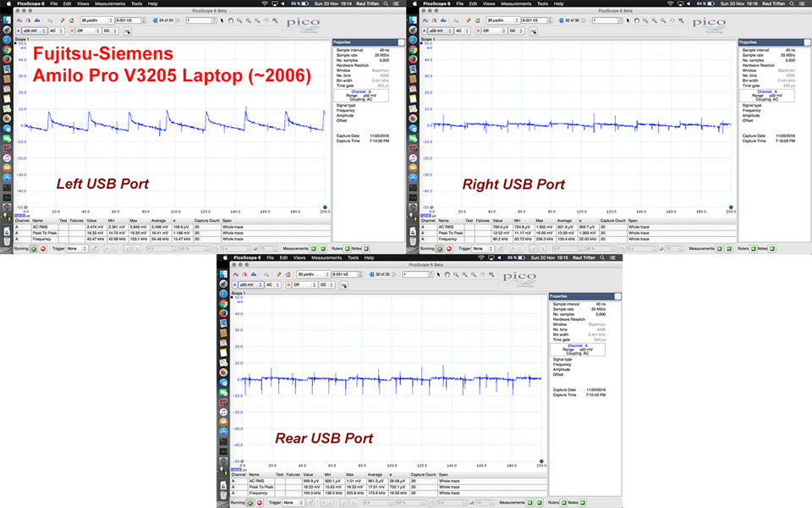Click Auto setup lightning icon, Rear USB window

click(x=279, y=274)
